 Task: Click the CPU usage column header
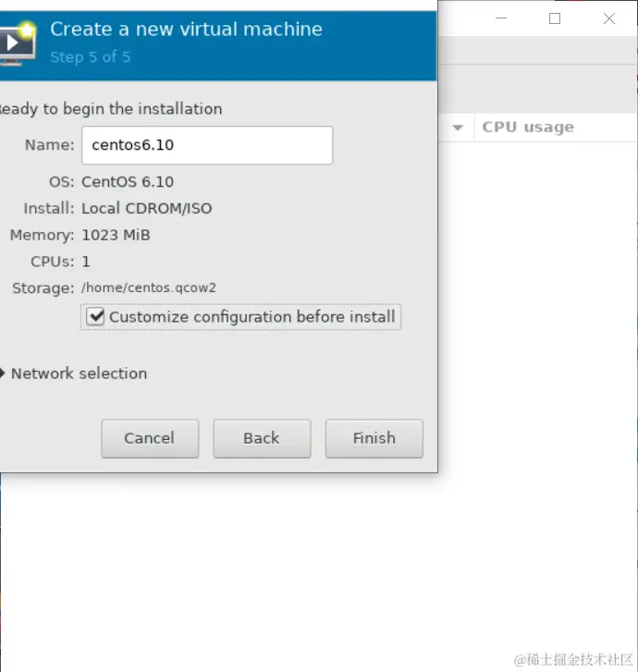pyautogui.click(x=528, y=127)
